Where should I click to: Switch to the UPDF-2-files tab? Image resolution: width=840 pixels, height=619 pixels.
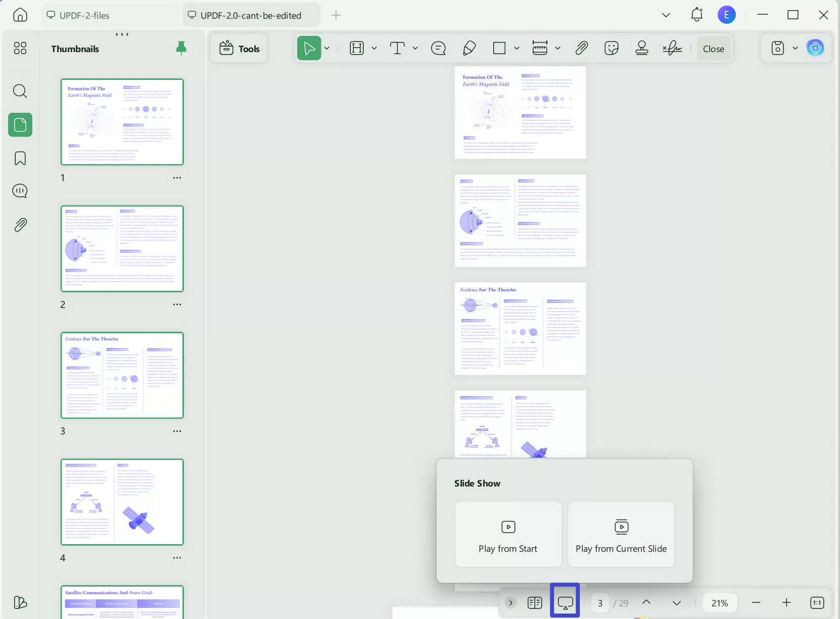tap(84, 15)
